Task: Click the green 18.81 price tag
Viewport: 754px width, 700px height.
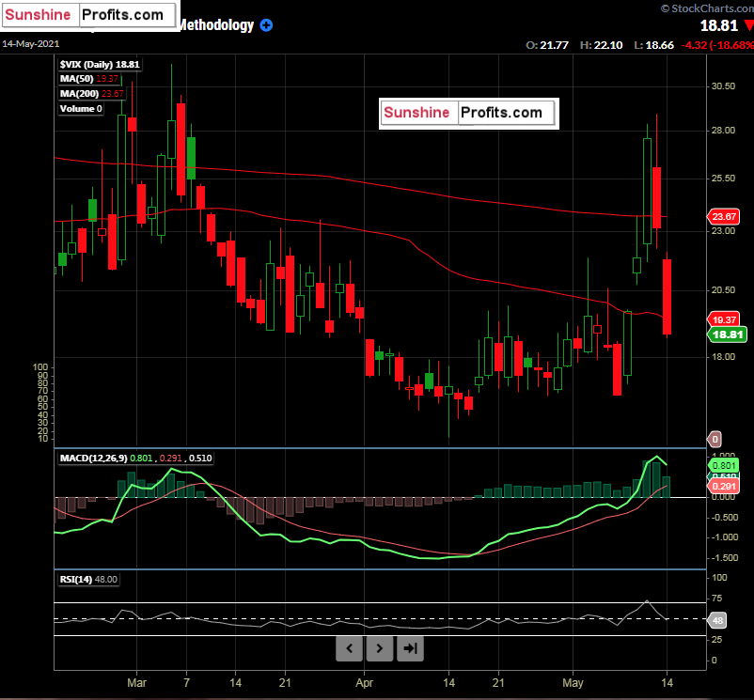Action: click(x=727, y=334)
